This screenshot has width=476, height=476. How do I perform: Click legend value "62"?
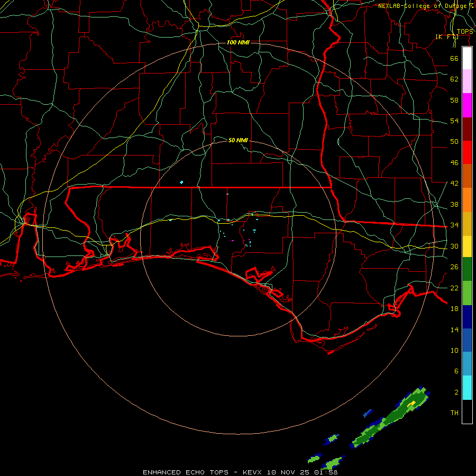tap(454, 79)
